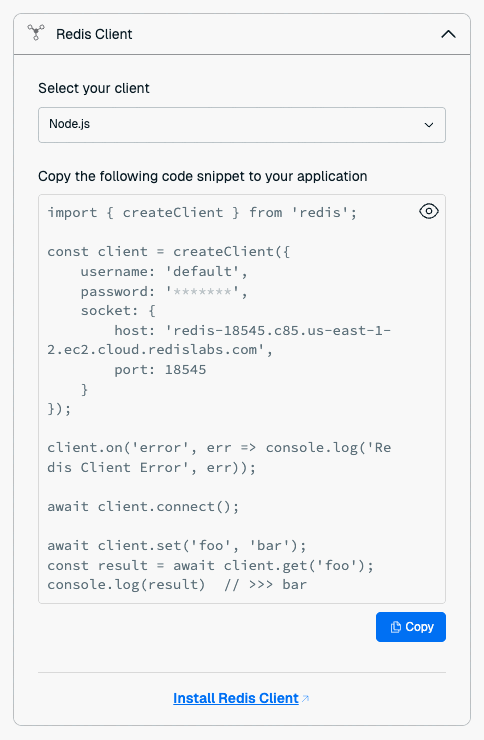Open the Node.js client dropdown
Image resolution: width=484 pixels, height=740 pixels.
point(242,125)
